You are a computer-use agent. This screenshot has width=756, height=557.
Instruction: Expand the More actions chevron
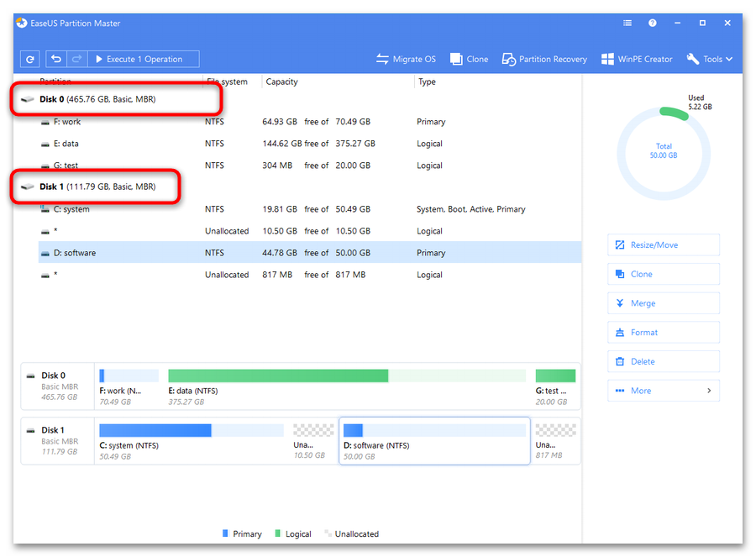pos(709,391)
